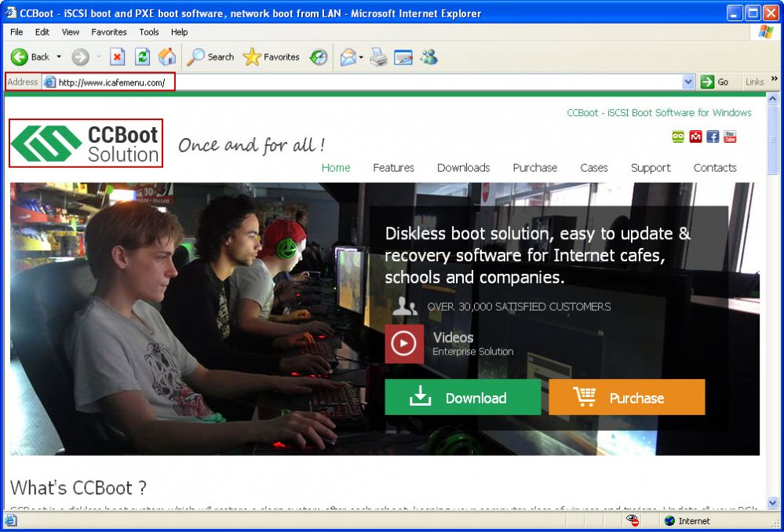The height and width of the screenshot is (532, 784).
Task: Expand the Links toolbar chevron
Action: pyautogui.click(x=775, y=78)
